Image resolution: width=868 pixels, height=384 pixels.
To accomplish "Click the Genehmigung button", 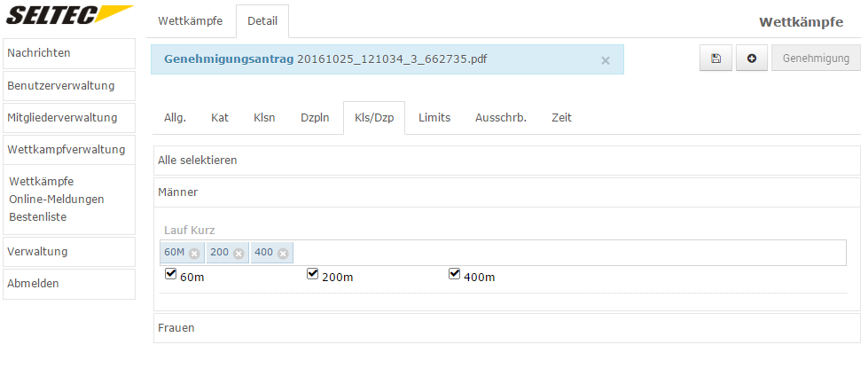I will (x=816, y=59).
